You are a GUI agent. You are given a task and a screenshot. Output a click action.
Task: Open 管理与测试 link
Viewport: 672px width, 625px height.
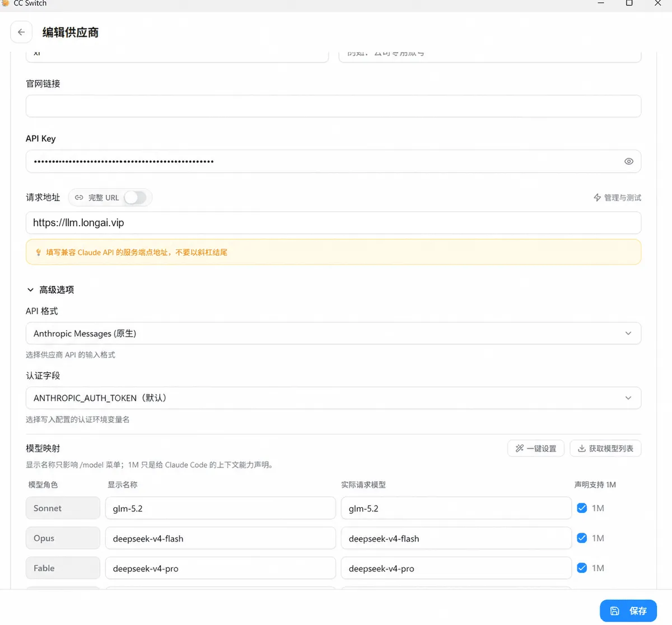(617, 198)
